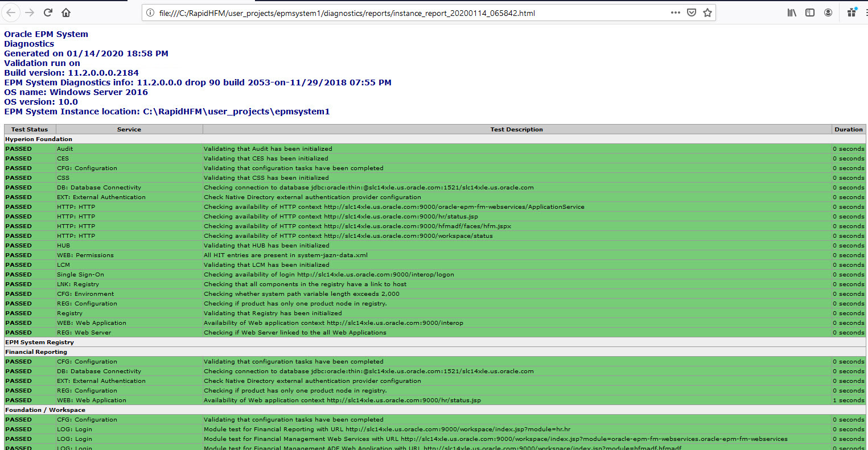The width and height of the screenshot is (868, 450).
Task: Click 'Build version: 11.2.0.0.0.2184' line
Action: click(71, 73)
